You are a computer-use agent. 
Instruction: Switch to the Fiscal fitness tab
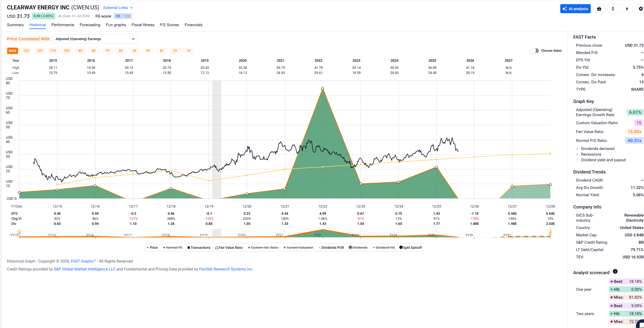click(x=143, y=25)
